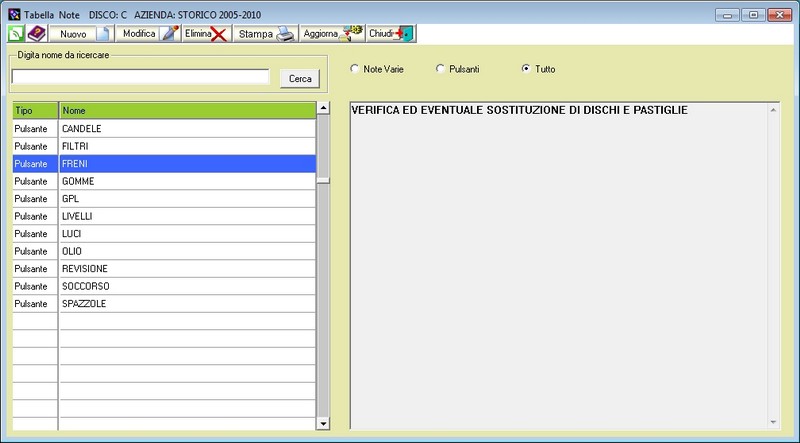The width and height of the screenshot is (800, 443).
Task: Click the note text area scrollbar up arrow
Action: (x=773, y=110)
